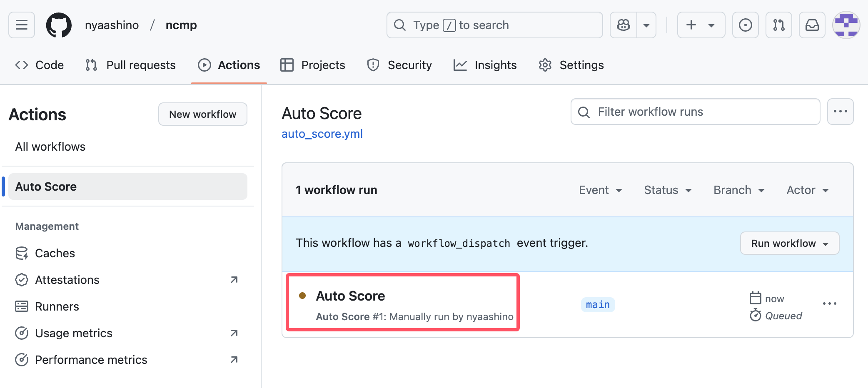Switch to the Insights tab
Image resolution: width=868 pixels, height=388 pixels.
[485, 65]
